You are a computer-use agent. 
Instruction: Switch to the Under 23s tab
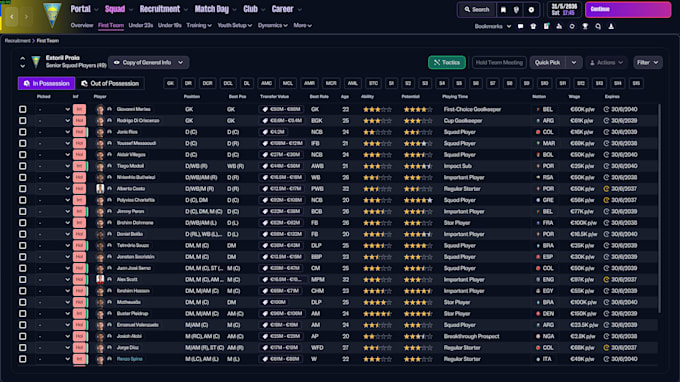pos(141,26)
